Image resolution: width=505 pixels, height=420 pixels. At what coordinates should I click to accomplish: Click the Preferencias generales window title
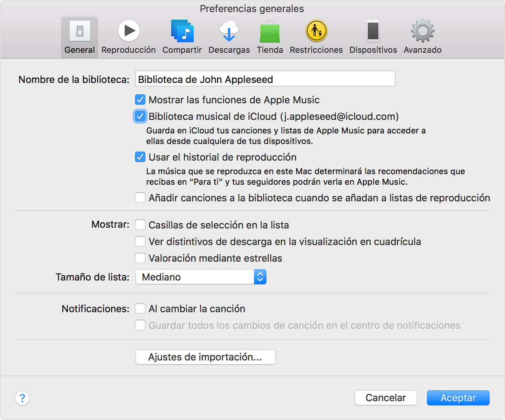click(x=252, y=9)
